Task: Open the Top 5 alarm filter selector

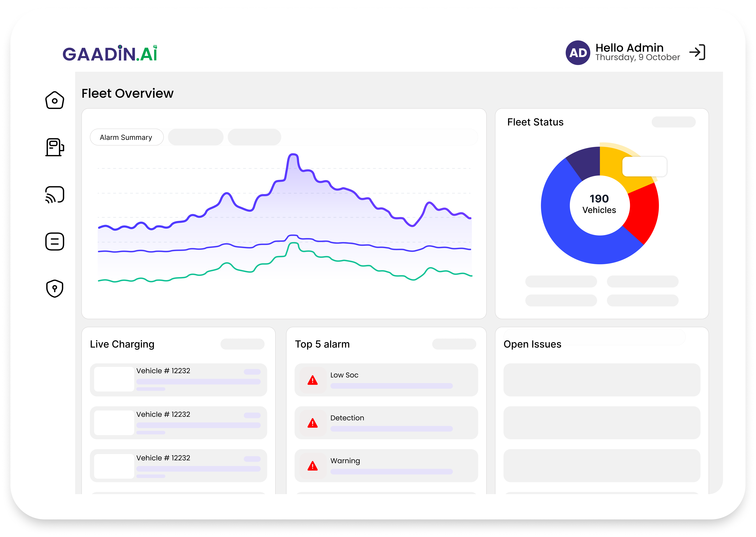Action: (454, 344)
